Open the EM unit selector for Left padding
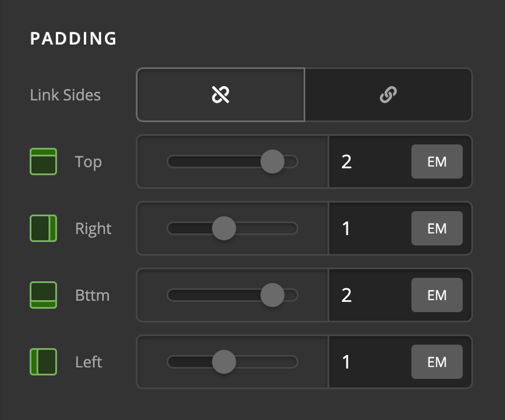Image resolution: width=505 pixels, height=420 pixels. click(437, 361)
